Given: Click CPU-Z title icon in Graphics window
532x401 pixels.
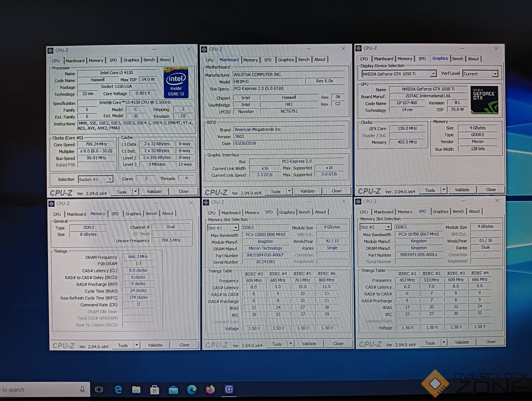Looking at the screenshot, I should click(359, 48).
